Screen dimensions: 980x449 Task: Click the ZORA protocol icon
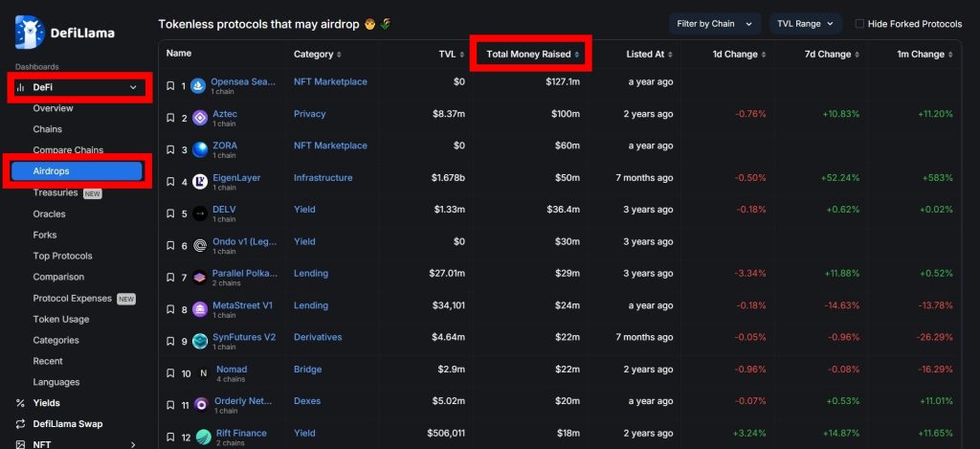click(199, 149)
